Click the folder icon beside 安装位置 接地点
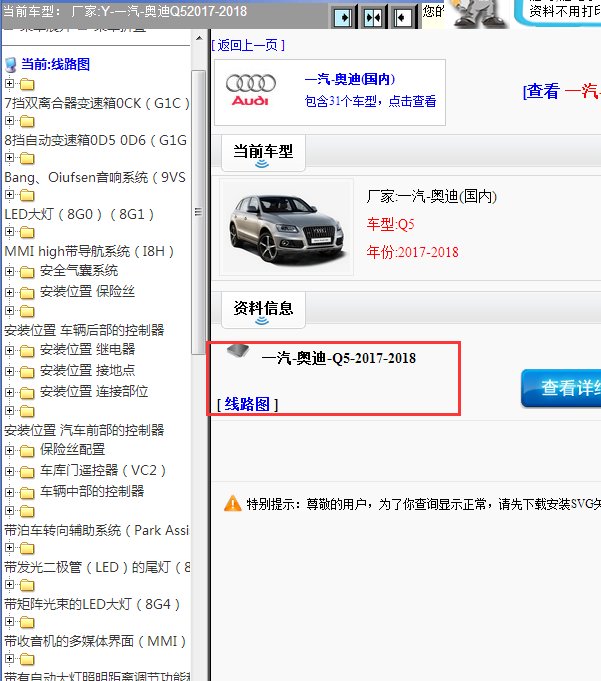 click(x=27, y=372)
